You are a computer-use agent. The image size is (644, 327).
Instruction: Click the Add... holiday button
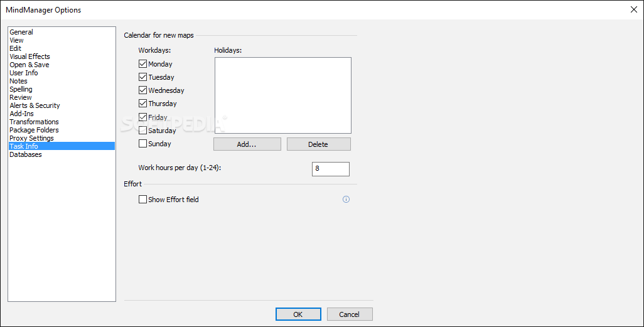point(247,144)
